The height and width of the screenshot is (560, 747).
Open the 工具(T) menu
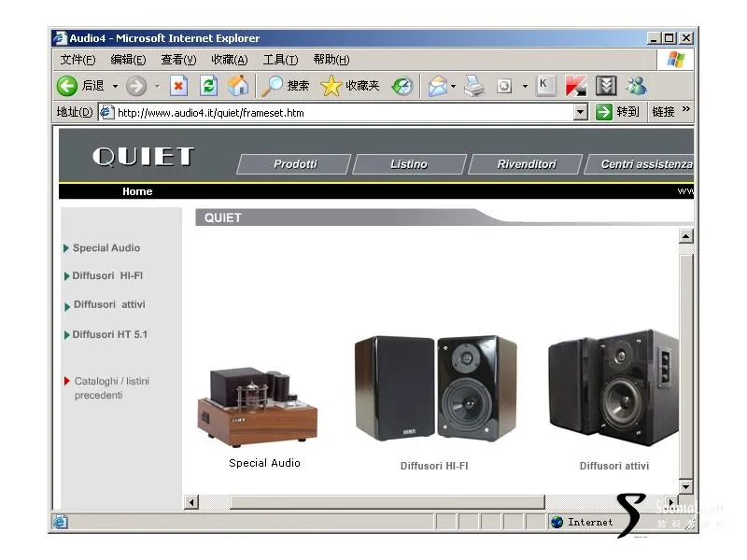(281, 60)
